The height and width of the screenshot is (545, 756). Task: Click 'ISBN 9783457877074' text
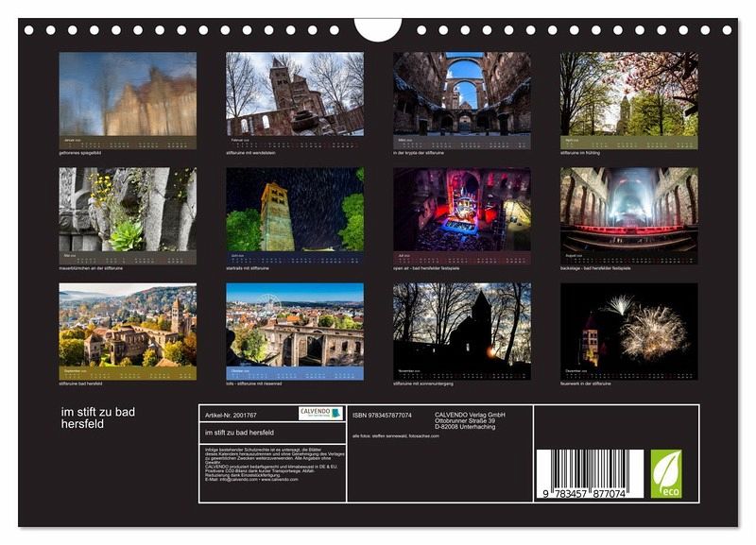(382, 415)
